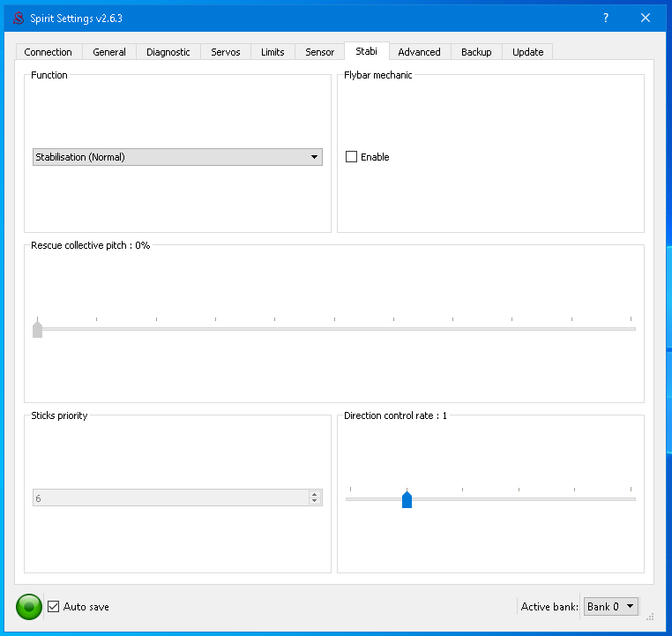Click the question mark help button

606,18
